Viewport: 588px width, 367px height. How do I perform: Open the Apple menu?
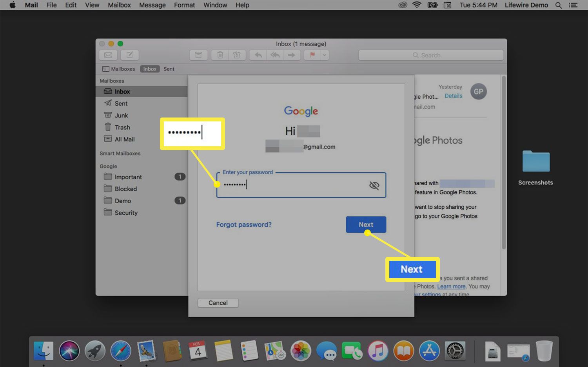click(12, 5)
